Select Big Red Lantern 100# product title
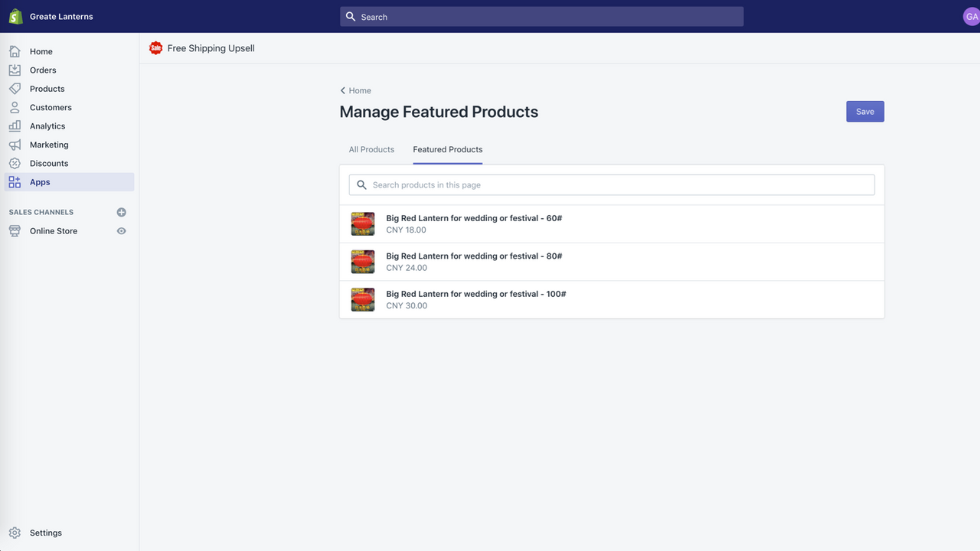 coord(476,294)
